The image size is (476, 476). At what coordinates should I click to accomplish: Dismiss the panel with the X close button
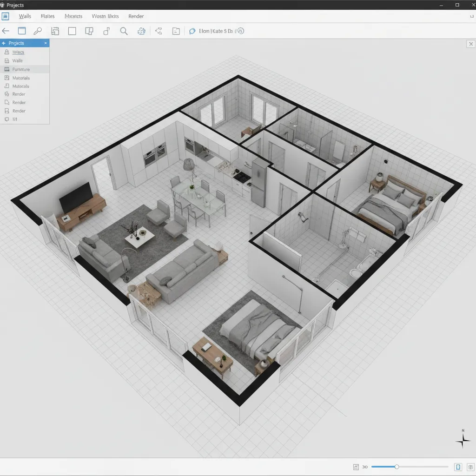(471, 43)
